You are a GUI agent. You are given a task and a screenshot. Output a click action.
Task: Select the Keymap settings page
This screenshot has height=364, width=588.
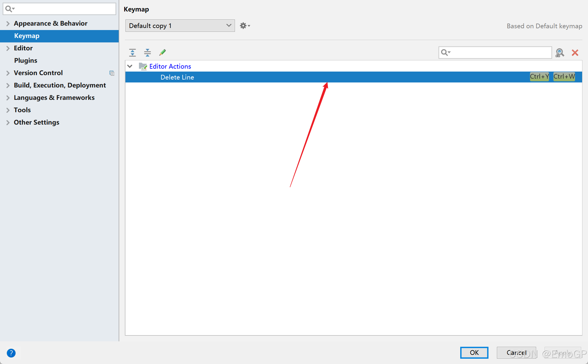point(27,36)
